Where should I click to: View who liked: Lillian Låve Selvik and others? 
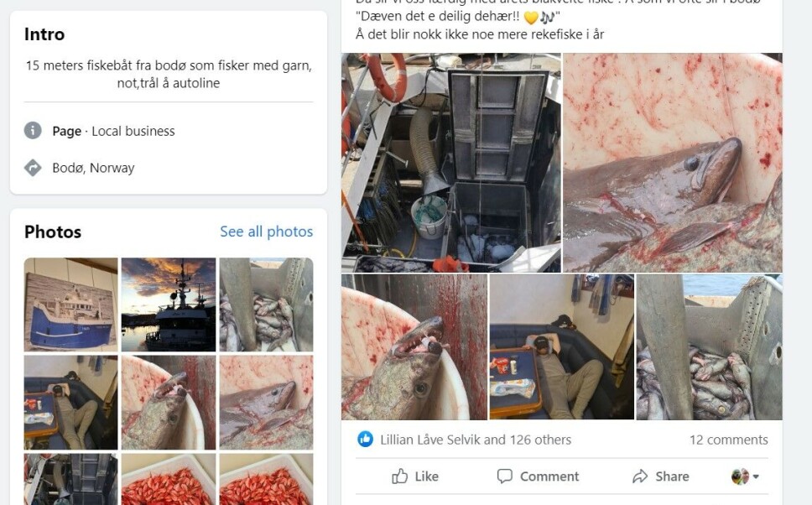click(x=476, y=440)
